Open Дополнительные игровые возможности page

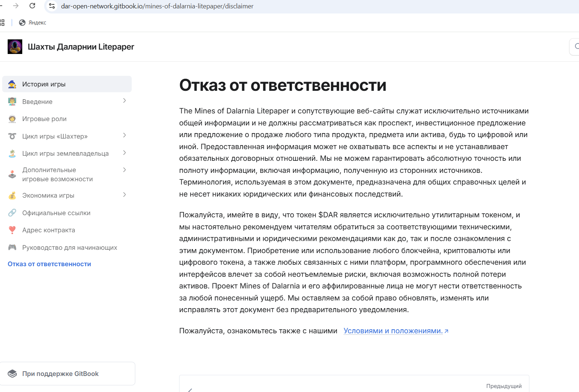point(58,174)
